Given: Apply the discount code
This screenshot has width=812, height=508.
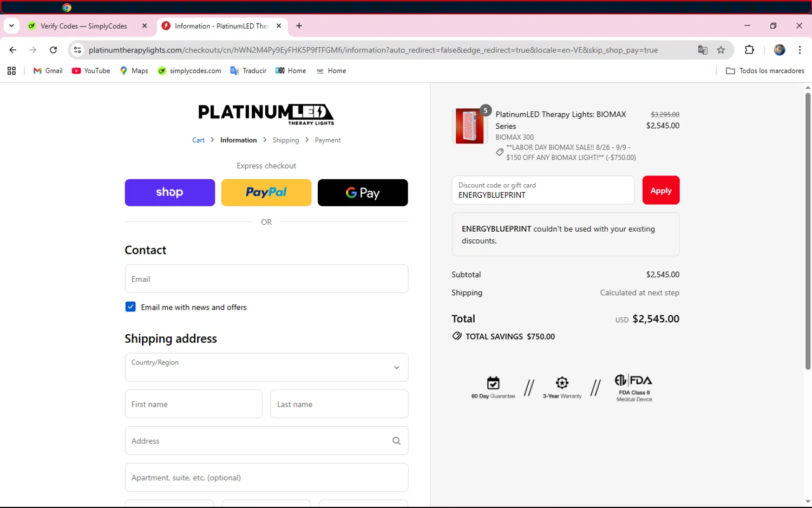Looking at the screenshot, I should 661,190.
